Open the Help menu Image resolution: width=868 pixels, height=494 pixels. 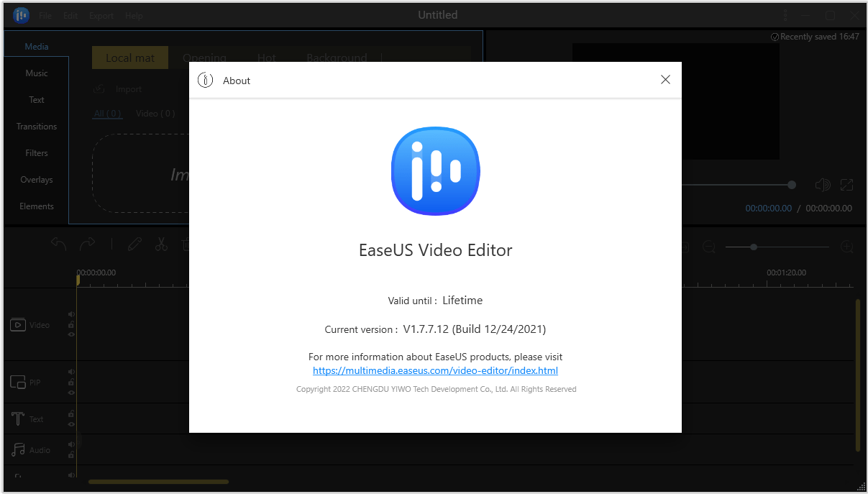(x=134, y=15)
